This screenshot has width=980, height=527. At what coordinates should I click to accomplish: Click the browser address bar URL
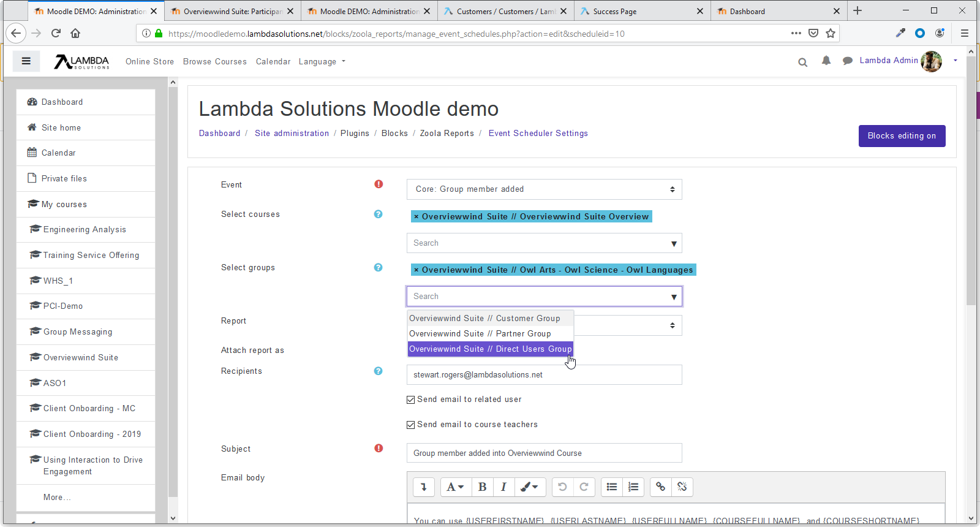pos(396,34)
